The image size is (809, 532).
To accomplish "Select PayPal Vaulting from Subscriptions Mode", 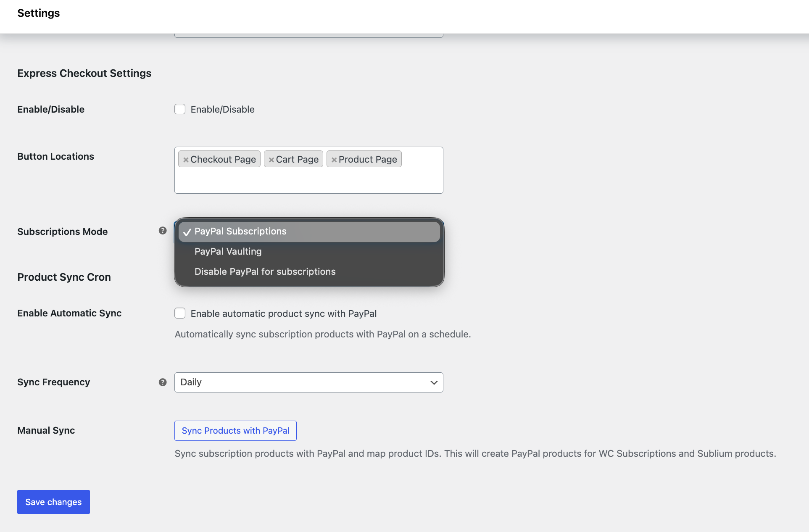I will 228,251.
